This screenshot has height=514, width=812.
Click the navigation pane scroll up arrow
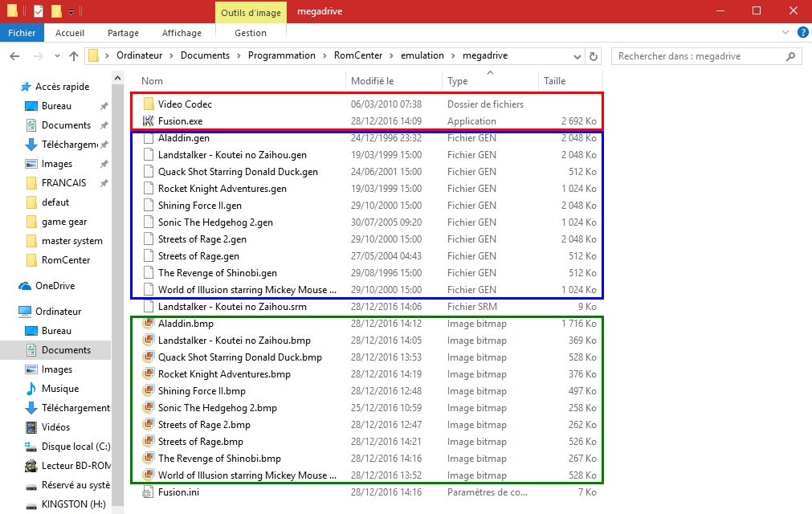(117, 79)
